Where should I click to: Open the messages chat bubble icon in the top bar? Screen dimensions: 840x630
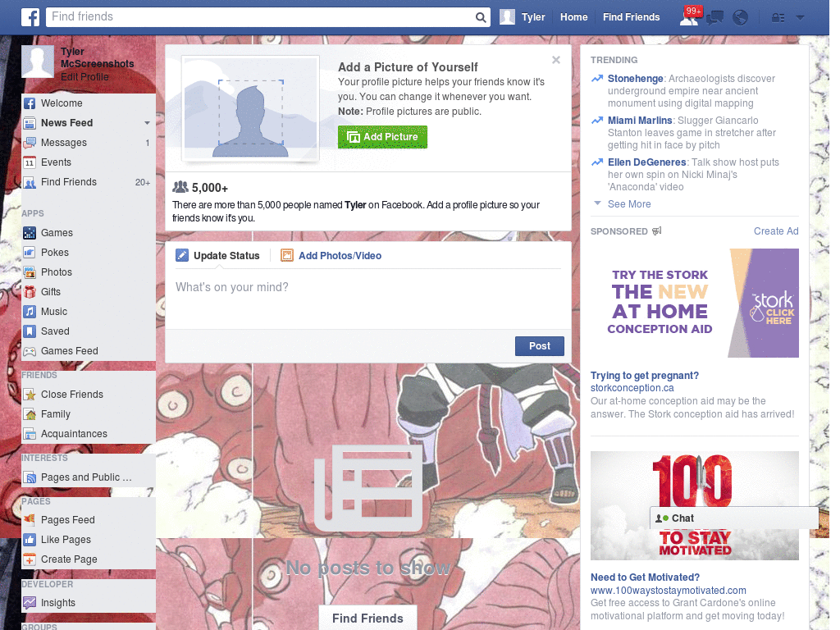[x=714, y=18]
